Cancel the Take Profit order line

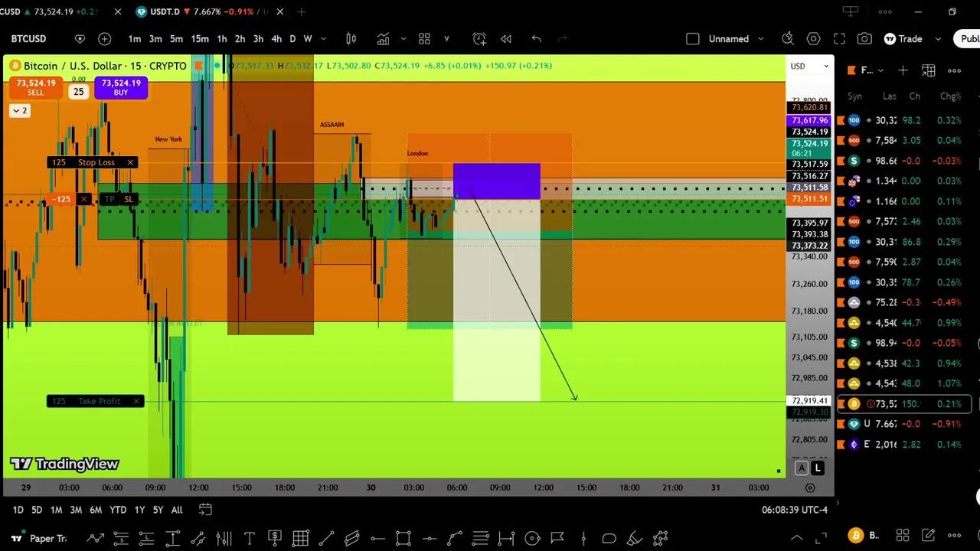pyautogui.click(x=136, y=401)
